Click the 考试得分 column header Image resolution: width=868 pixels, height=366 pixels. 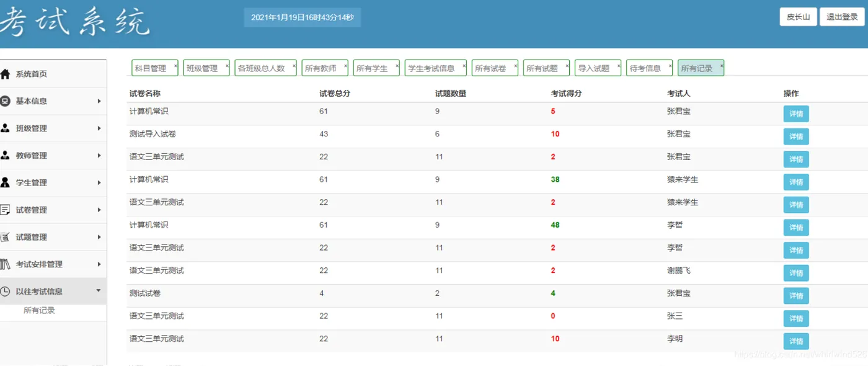(567, 94)
